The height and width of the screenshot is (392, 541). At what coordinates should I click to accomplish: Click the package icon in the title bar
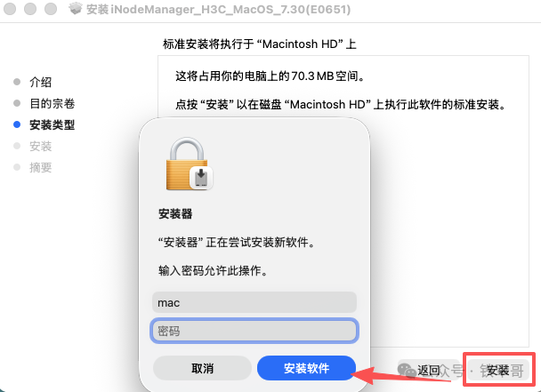(76, 9)
